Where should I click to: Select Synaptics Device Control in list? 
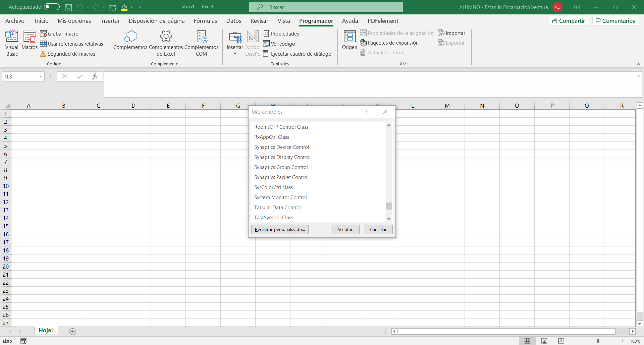point(318,147)
